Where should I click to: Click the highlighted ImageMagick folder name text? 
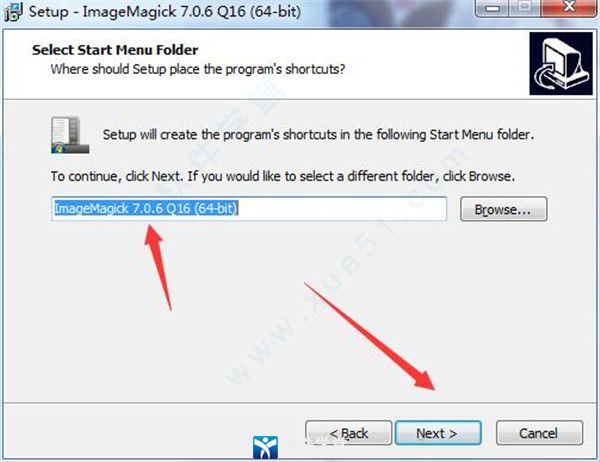146,209
